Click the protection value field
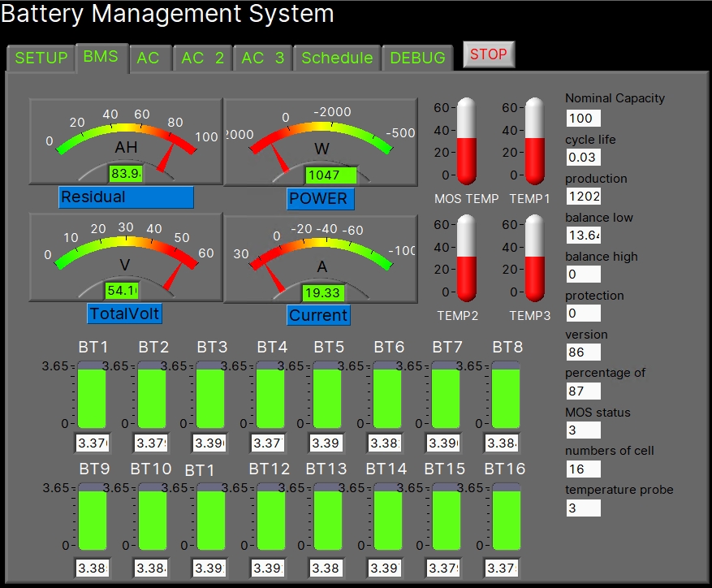 pos(584,313)
